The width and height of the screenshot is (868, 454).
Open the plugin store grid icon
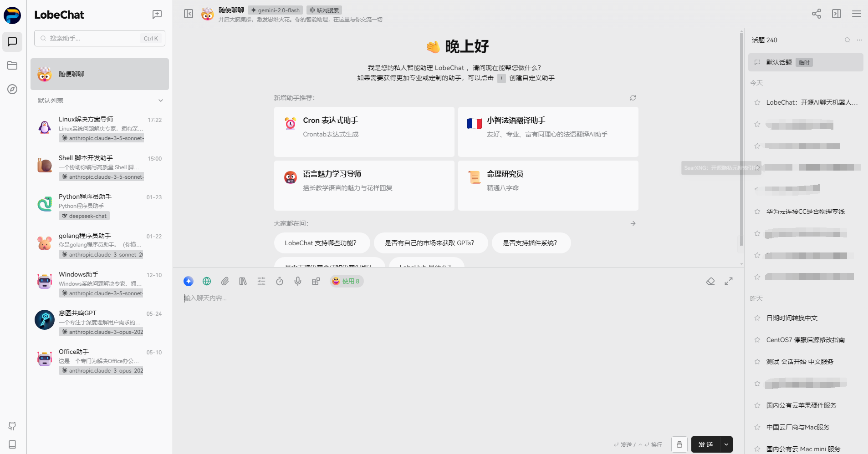[x=316, y=281]
